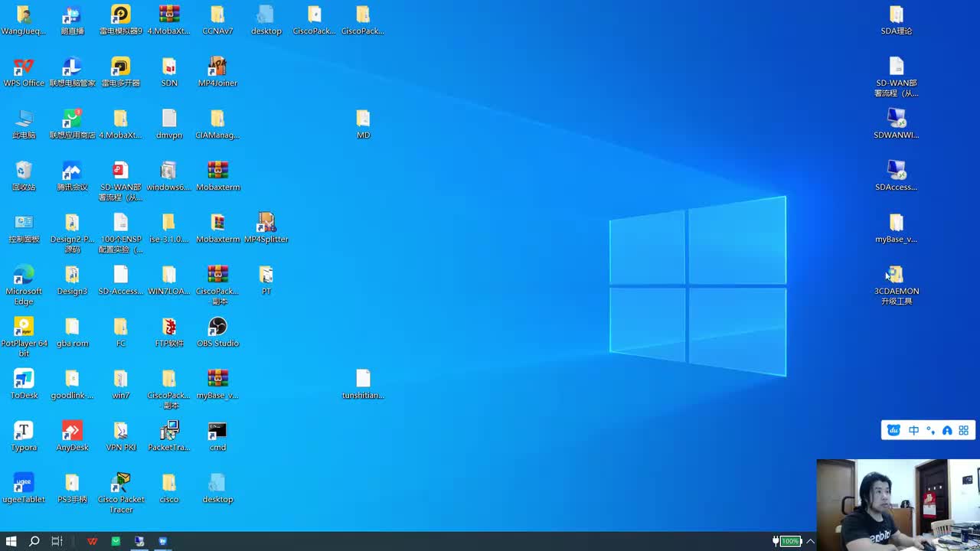Show hidden system tray icons
The image size is (980, 551).
coord(810,541)
